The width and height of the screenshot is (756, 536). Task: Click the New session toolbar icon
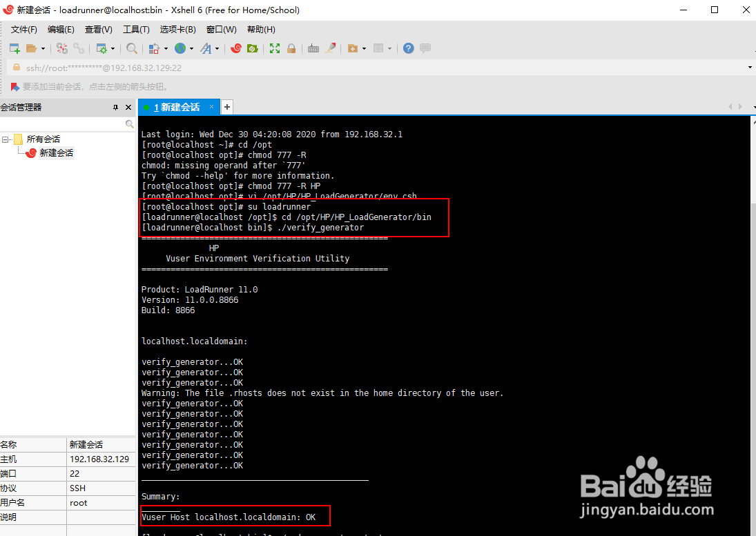tap(14, 48)
